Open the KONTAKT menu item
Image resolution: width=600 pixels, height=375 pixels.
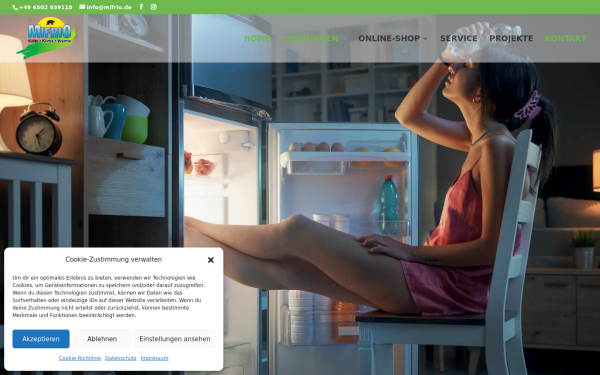[x=566, y=38]
